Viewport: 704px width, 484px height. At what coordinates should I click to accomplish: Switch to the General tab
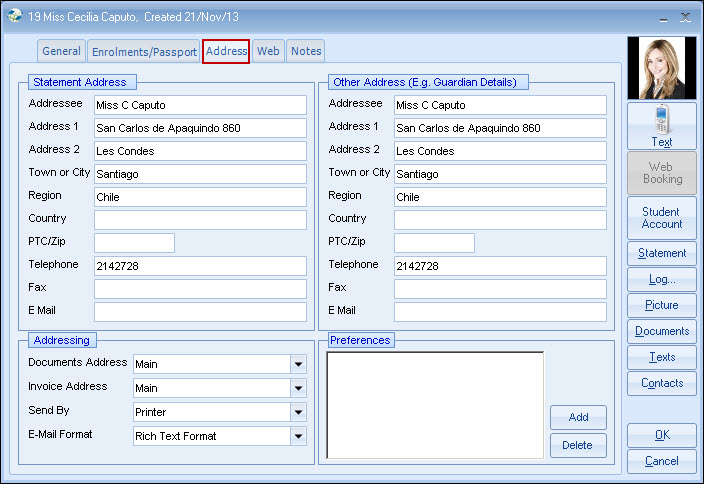click(x=62, y=52)
